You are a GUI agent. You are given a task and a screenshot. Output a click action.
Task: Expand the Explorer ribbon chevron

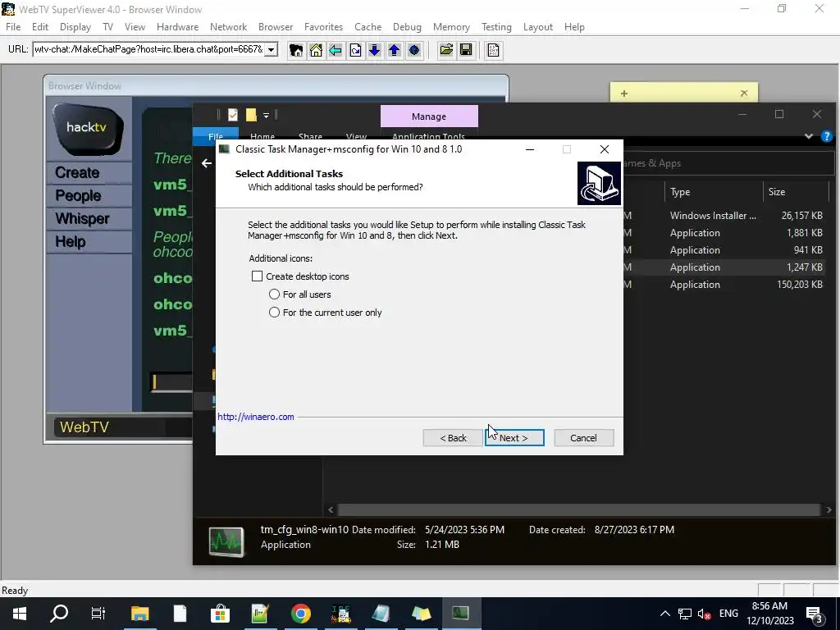(x=808, y=136)
